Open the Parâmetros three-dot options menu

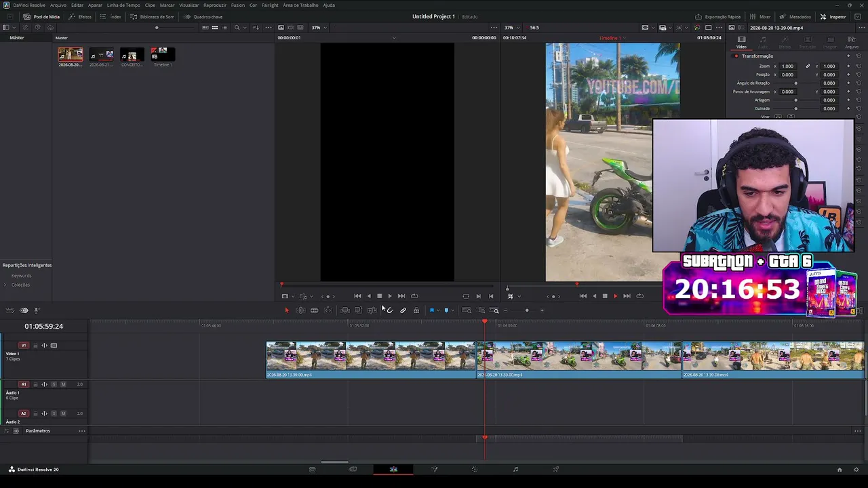pos(82,431)
